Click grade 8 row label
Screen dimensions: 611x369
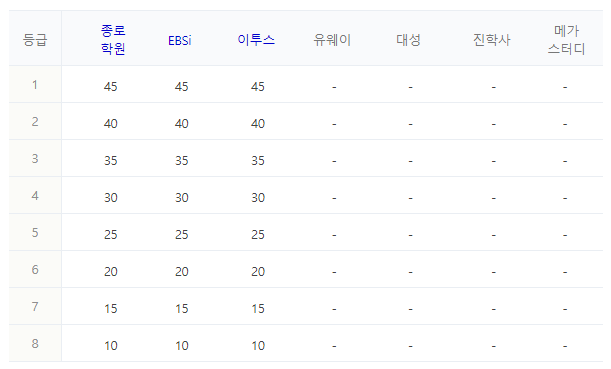35,344
